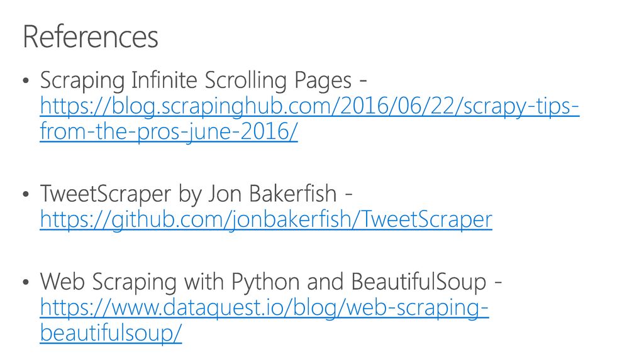Screen dimensions: 644x362
Task: Click the 'TweetScraper by Jon Bakerfish' text
Action: (x=188, y=194)
